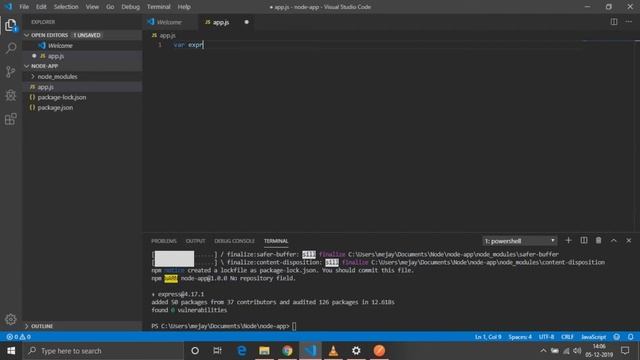Open package.json in the explorer
Screen dimensions: 640x360
[x=82, y=108]
